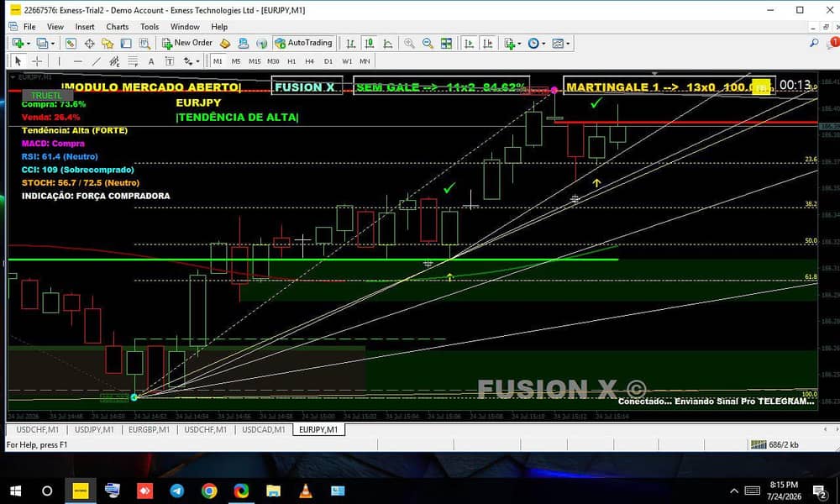This screenshot has height=504, width=840.
Task: Zoom out of the chart
Action: [428, 44]
